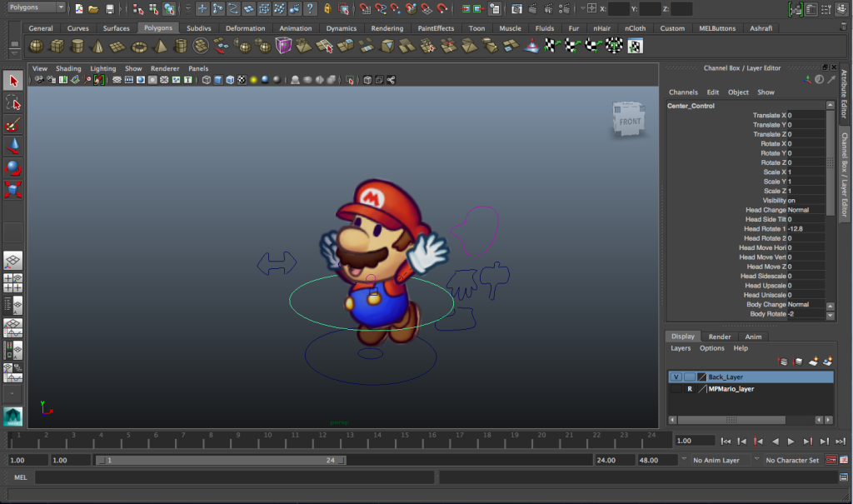Click the MEL command line input field
Screen dimensions: 853x504
click(x=234, y=478)
